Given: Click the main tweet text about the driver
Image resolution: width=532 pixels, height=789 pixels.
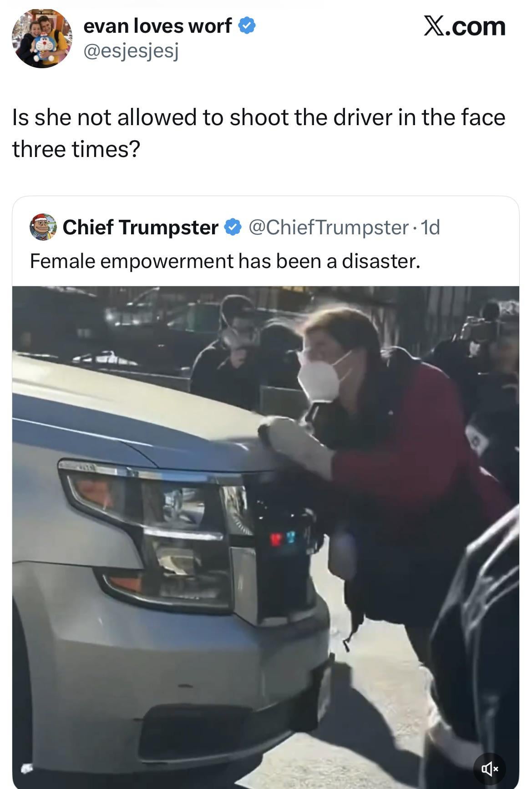Looking at the screenshot, I should [x=258, y=133].
